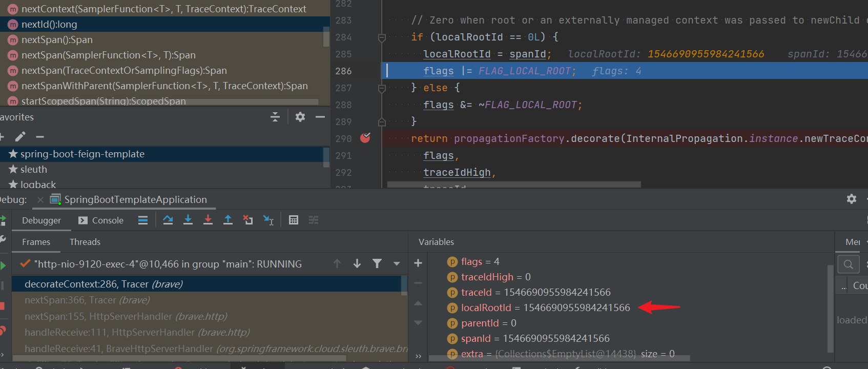
Task: Hide the Favorites panel with minus icon
Action: point(320,117)
